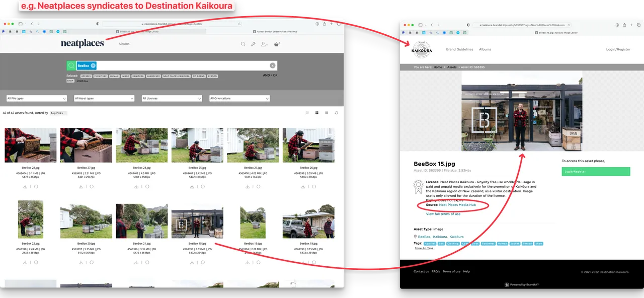Open the All Licenses dropdown
644x298 pixels.
172,98
